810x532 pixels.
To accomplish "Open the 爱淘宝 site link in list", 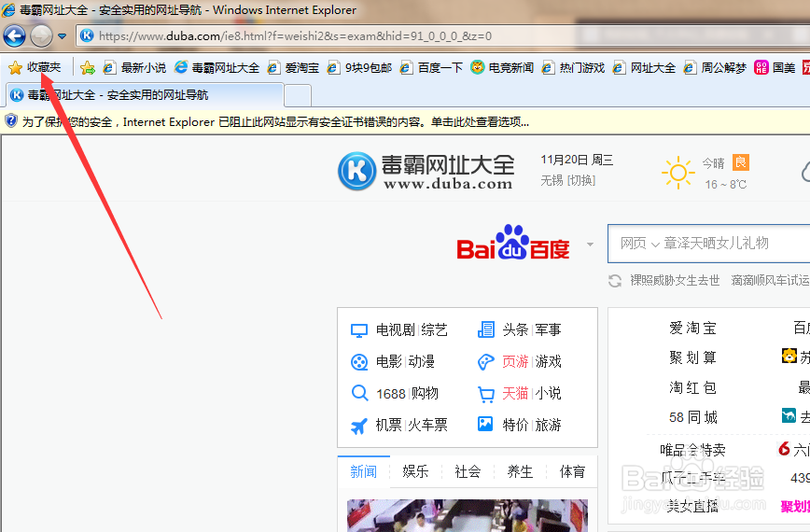I will coord(692,328).
